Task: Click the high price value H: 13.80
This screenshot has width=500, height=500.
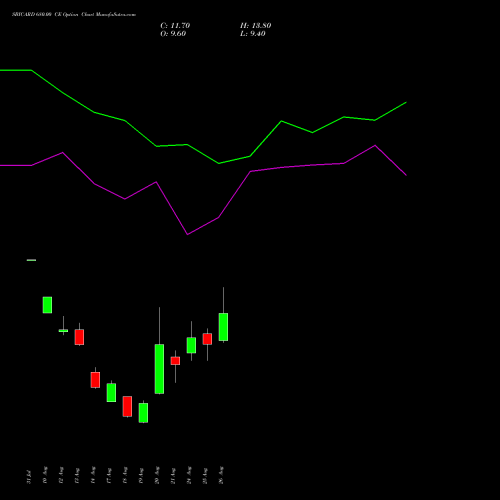Action: pos(255,26)
